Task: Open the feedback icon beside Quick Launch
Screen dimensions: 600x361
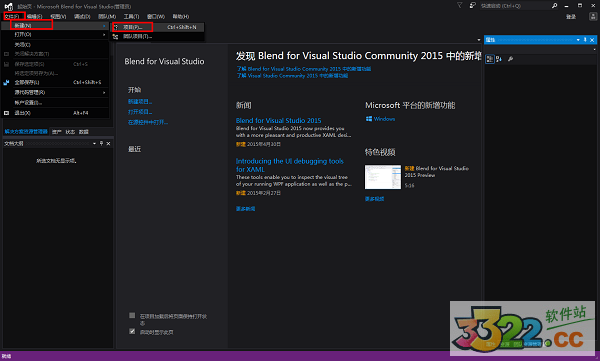Action: (x=473, y=5)
